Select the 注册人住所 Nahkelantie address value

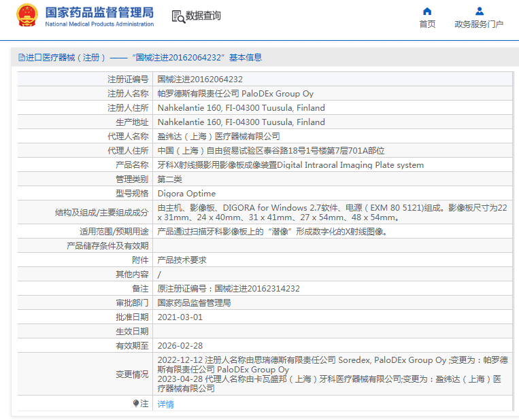pos(241,108)
